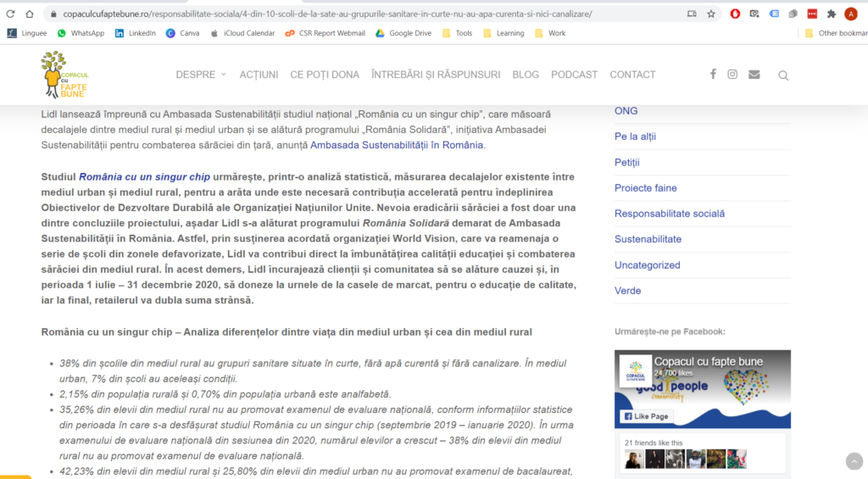Image resolution: width=868 pixels, height=479 pixels.
Task: Open ÎNTREBĂRI ȘI RĂSPUNSURI menu item
Action: [x=436, y=75]
